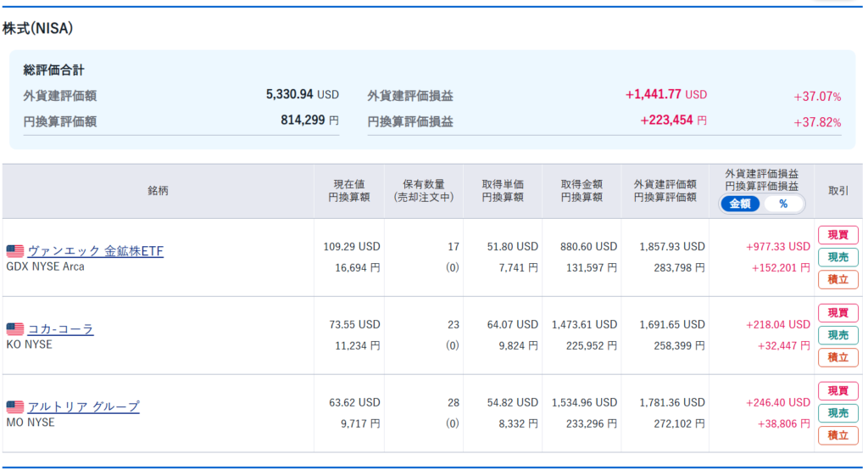Switch profit/loss display to %
Screen dimensions: 868x476
pos(782,204)
